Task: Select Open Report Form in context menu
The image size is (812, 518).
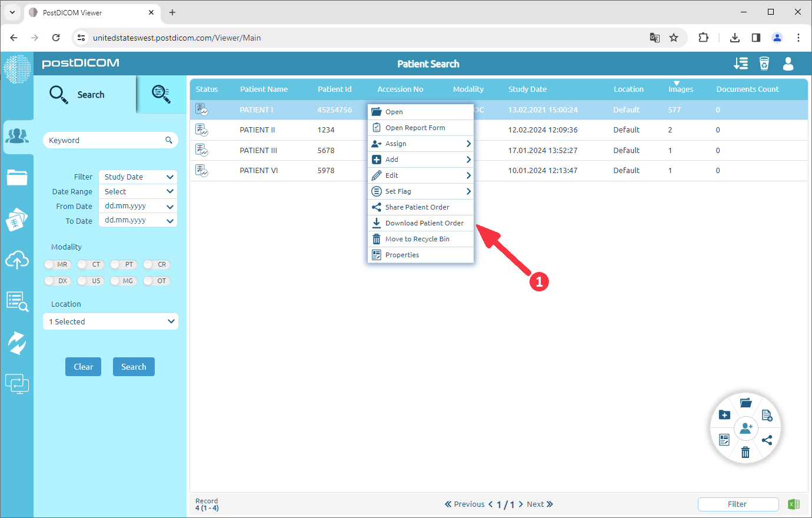Action: tap(420, 127)
